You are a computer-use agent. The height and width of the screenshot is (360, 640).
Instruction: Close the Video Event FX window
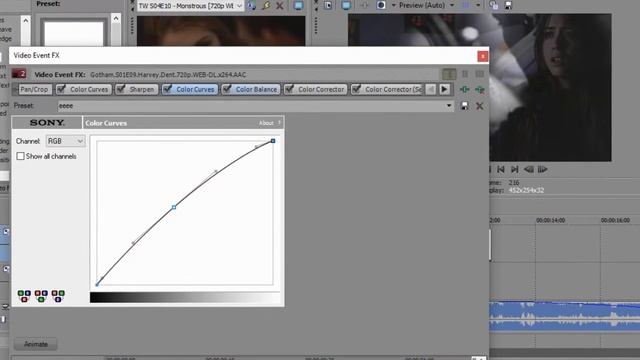click(482, 56)
